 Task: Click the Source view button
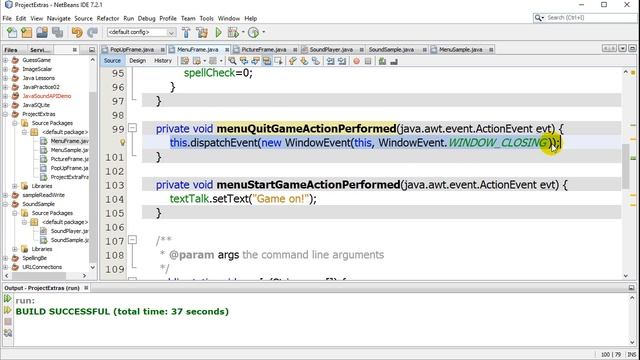(112, 61)
